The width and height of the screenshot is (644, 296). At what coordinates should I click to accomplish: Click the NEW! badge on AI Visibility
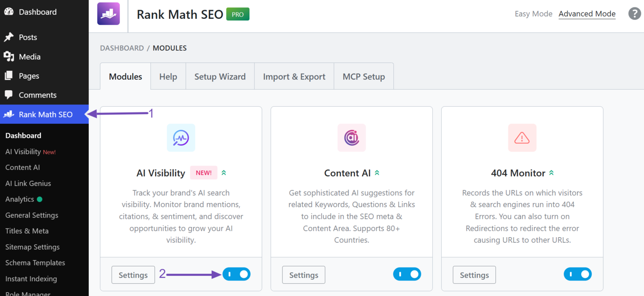[204, 173]
